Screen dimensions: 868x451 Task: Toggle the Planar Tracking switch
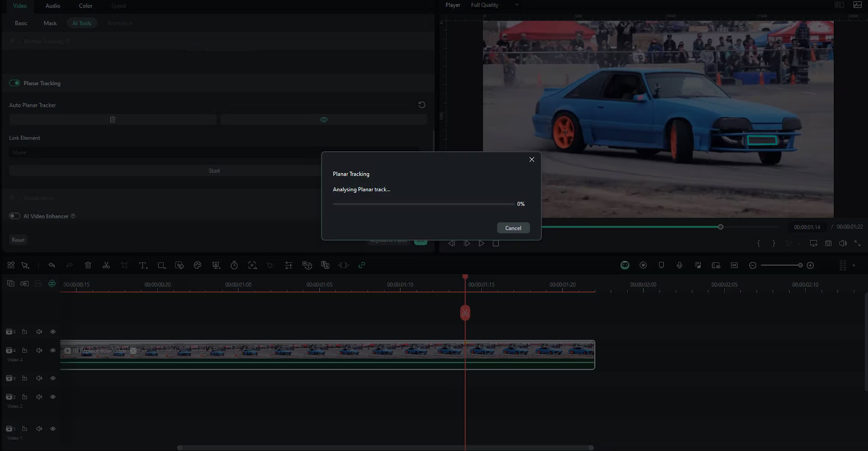15,83
